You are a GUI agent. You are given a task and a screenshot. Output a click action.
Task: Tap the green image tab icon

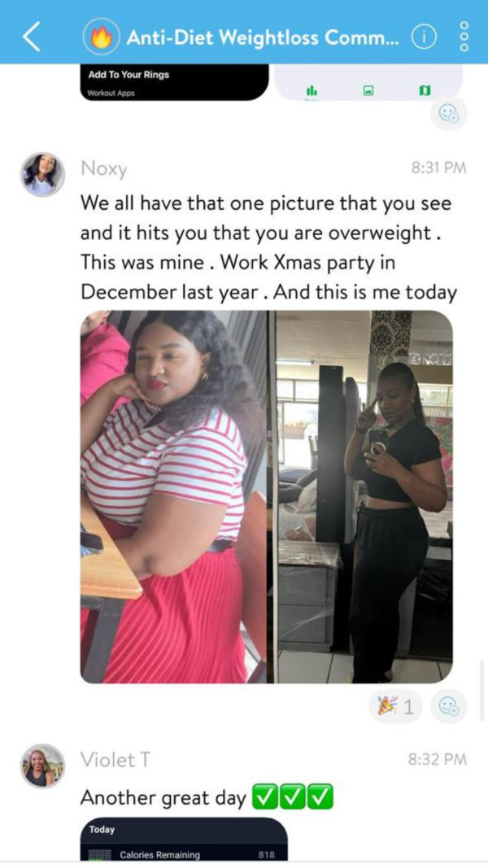pos(368,90)
